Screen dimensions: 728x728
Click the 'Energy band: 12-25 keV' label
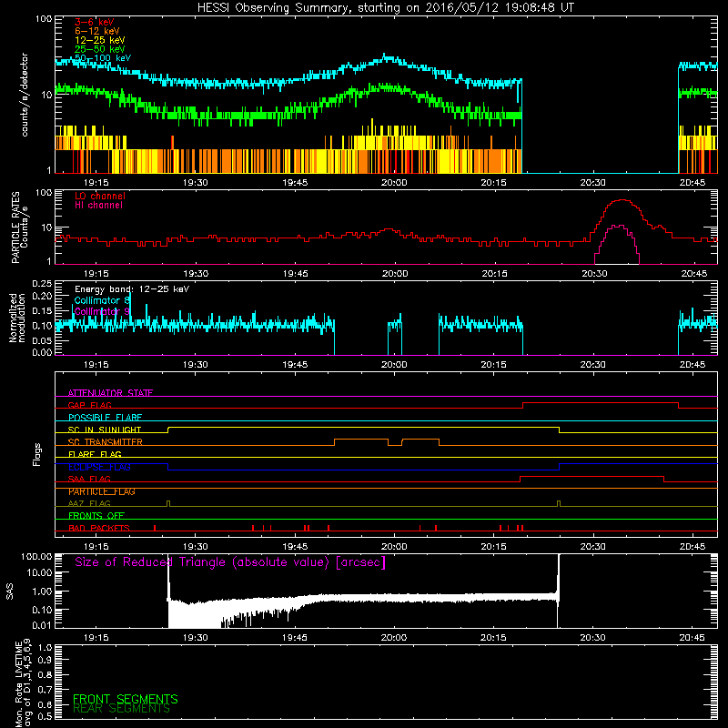click(132, 289)
